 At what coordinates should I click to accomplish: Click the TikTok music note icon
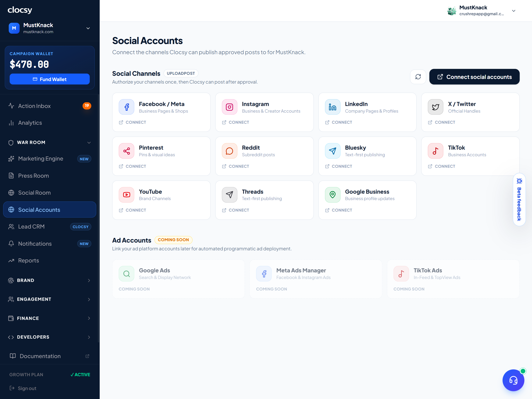click(x=436, y=151)
